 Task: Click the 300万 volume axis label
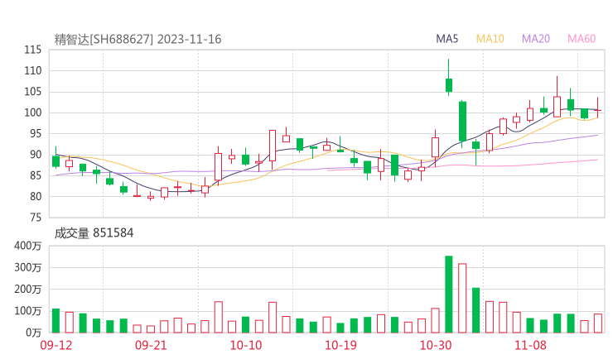click(28, 267)
